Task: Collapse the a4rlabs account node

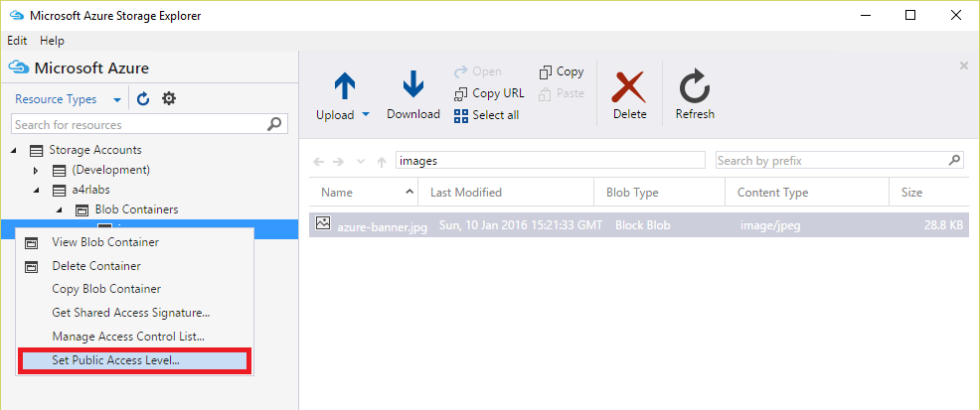Action: [36, 191]
